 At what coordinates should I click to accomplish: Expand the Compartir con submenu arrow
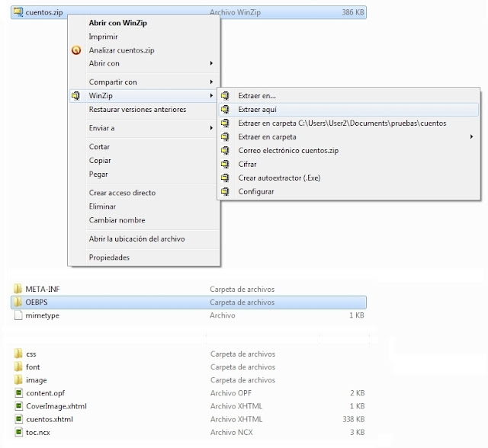(x=211, y=82)
